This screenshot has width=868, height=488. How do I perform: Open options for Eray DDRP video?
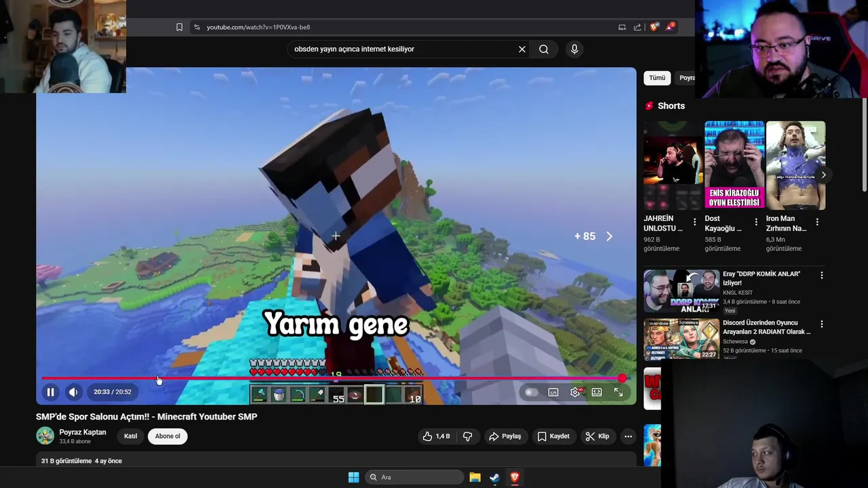click(x=822, y=275)
